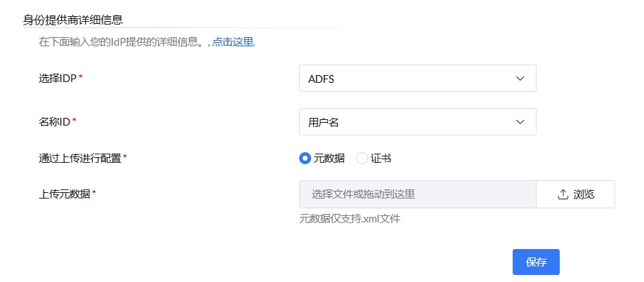Click the 元数据 option label text
644x282 pixels.
pyautogui.click(x=329, y=159)
